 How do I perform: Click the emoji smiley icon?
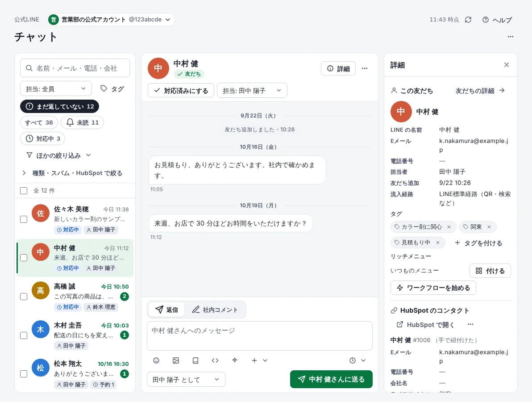[156, 360]
